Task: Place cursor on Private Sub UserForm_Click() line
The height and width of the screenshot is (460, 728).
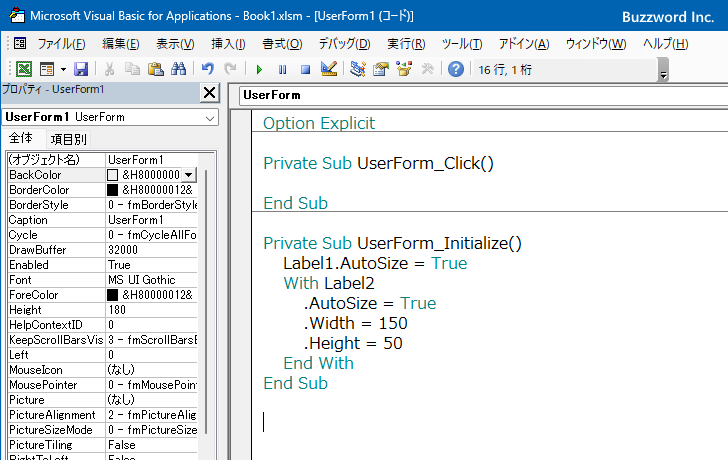Action: click(378, 163)
